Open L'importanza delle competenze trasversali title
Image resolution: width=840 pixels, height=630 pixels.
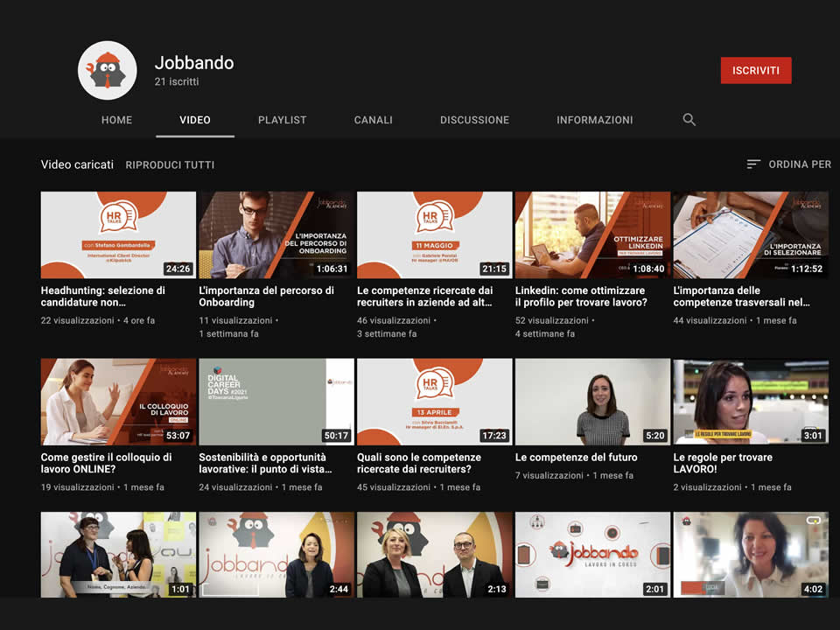[x=741, y=297]
